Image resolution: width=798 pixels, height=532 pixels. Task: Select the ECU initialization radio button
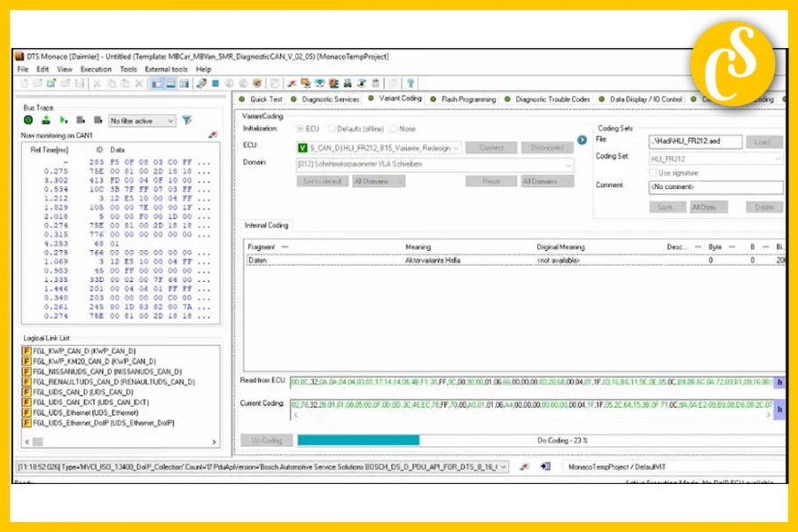coord(301,129)
